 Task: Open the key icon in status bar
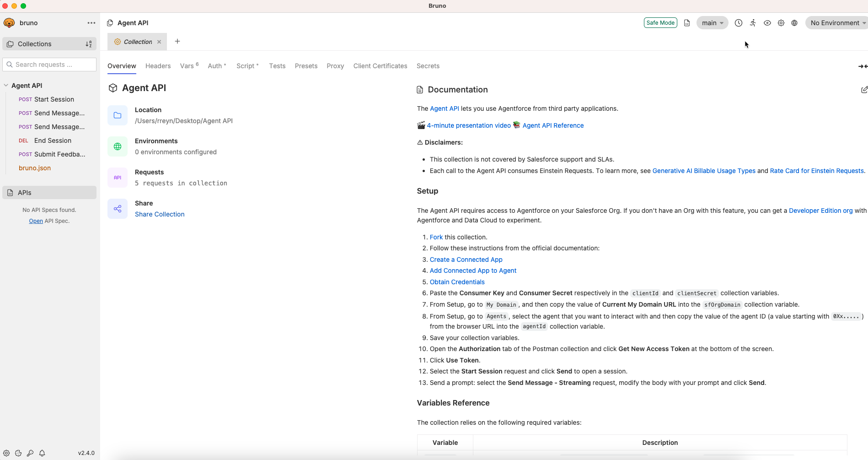click(30, 453)
